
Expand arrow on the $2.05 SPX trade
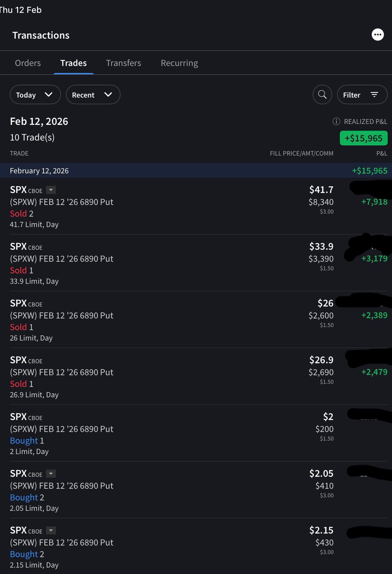pos(51,474)
